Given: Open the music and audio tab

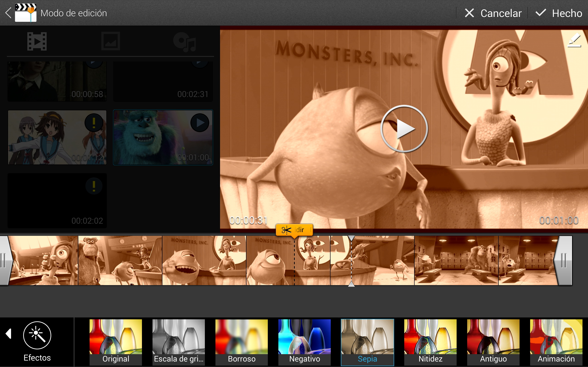Looking at the screenshot, I should 185,42.
